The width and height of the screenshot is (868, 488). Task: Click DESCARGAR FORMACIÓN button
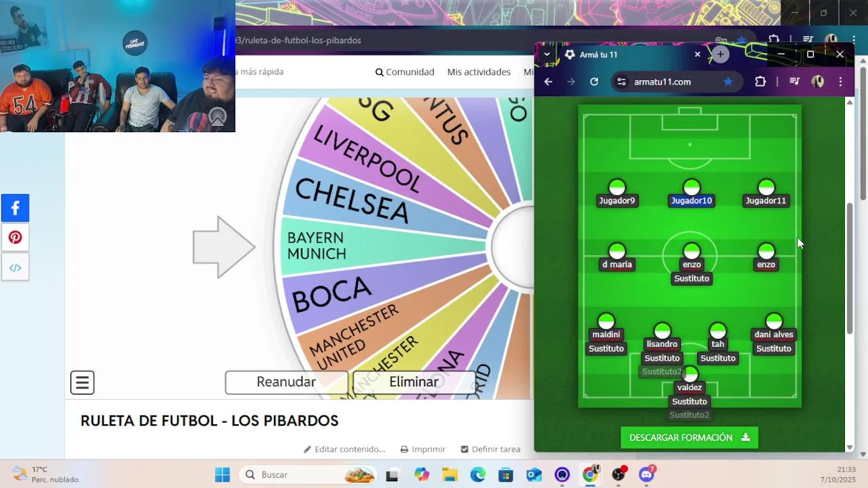click(x=689, y=438)
